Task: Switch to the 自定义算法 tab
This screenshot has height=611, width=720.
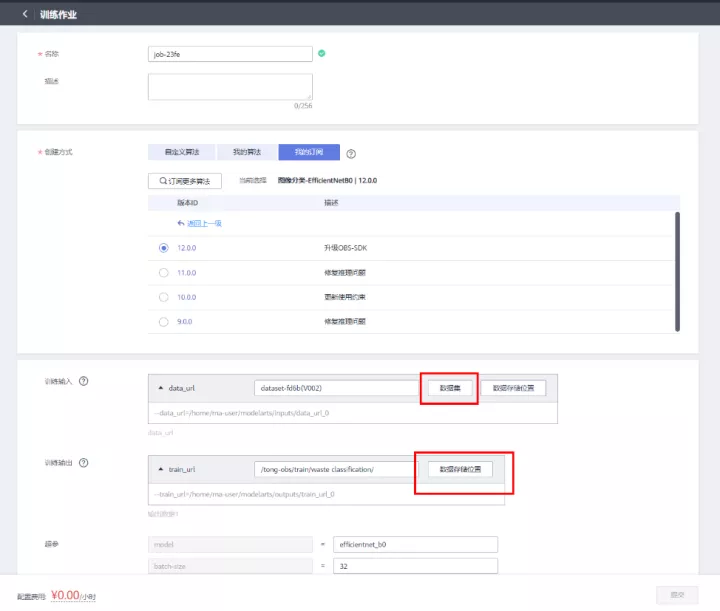Action: pyautogui.click(x=181, y=153)
